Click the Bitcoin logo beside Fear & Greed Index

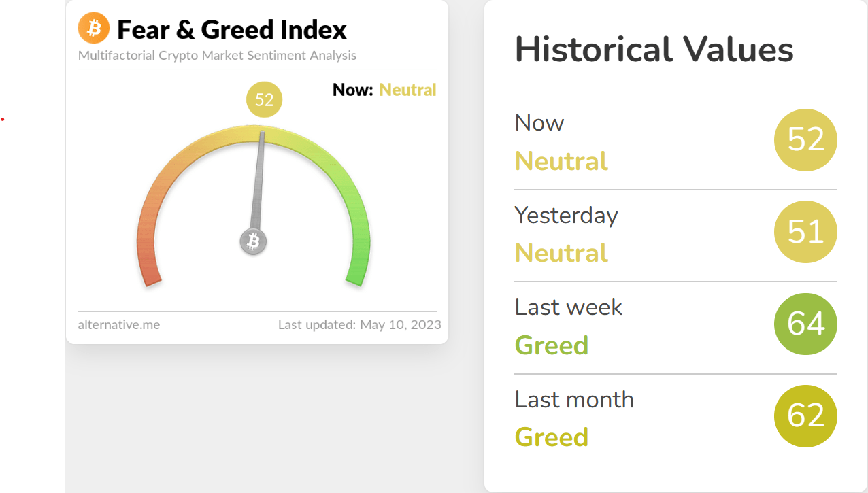pyautogui.click(x=93, y=28)
